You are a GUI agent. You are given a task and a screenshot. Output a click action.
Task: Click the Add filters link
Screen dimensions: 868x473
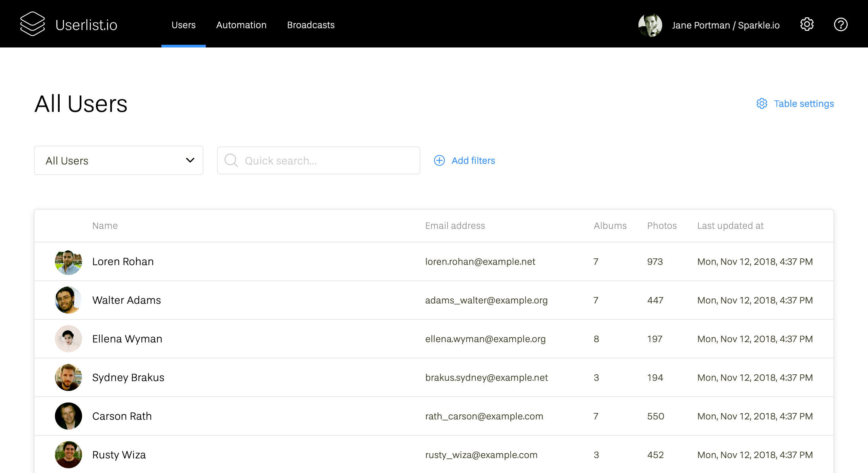pos(473,160)
